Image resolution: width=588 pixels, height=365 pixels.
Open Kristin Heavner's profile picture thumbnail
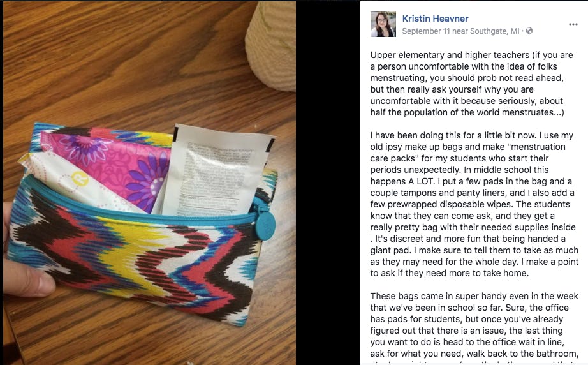[383, 24]
